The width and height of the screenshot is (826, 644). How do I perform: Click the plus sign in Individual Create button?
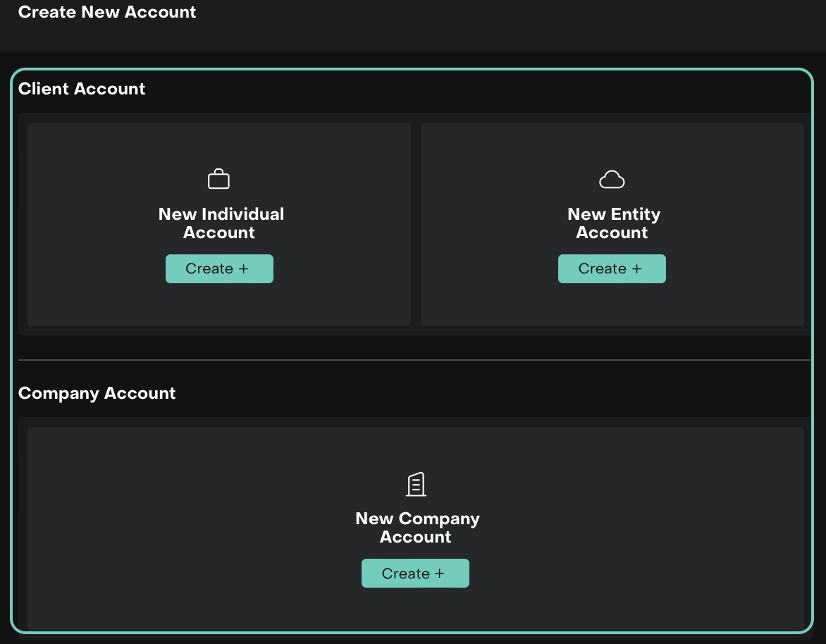pyautogui.click(x=244, y=268)
